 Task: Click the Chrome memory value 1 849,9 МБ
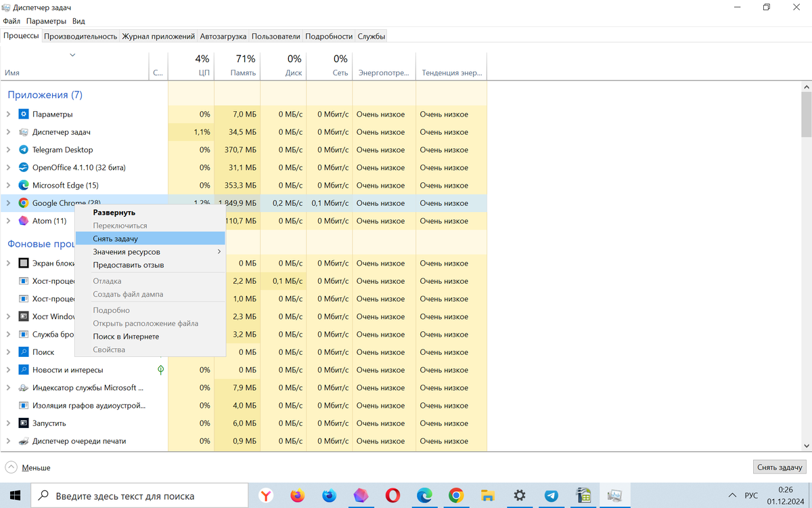237,203
